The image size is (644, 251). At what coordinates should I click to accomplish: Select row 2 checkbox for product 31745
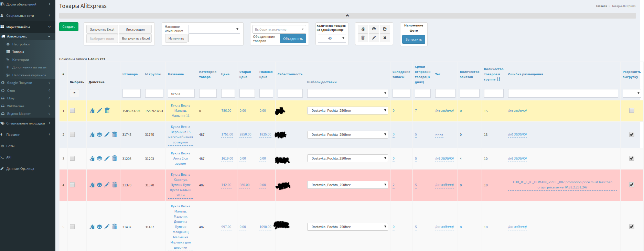pos(72,135)
